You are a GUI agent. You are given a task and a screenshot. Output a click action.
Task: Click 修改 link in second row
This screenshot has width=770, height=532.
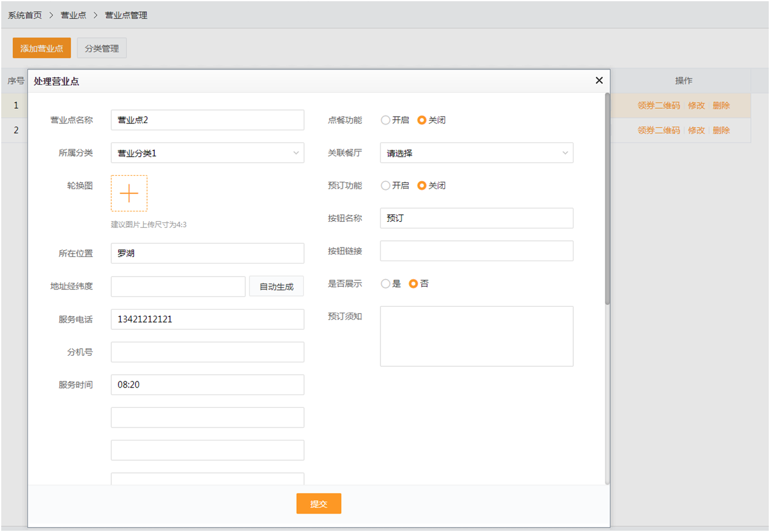(696, 130)
